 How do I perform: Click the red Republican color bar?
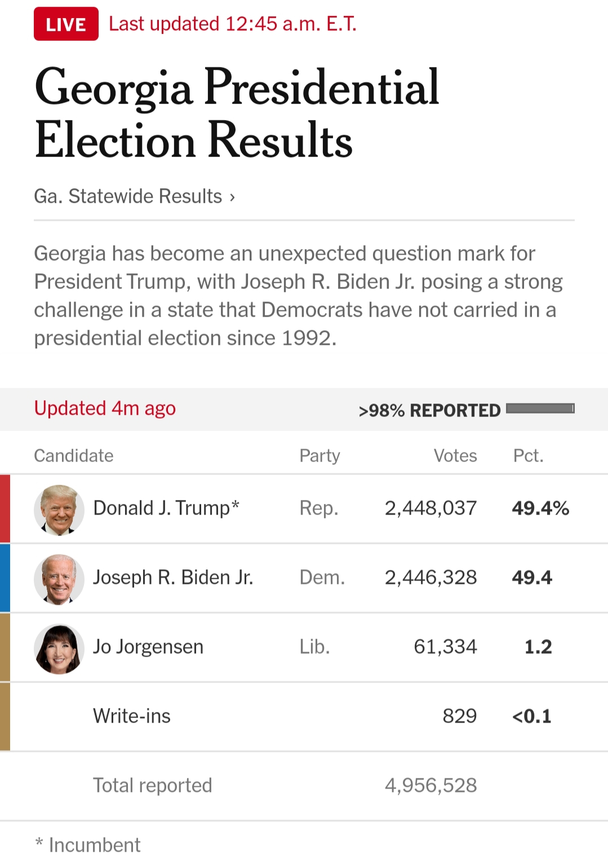[x=5, y=509]
